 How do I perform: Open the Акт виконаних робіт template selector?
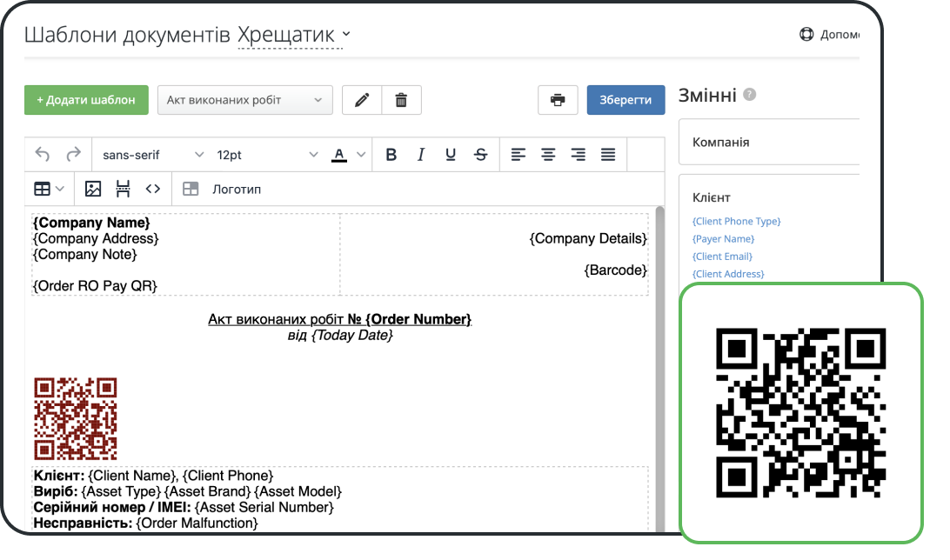coord(244,99)
